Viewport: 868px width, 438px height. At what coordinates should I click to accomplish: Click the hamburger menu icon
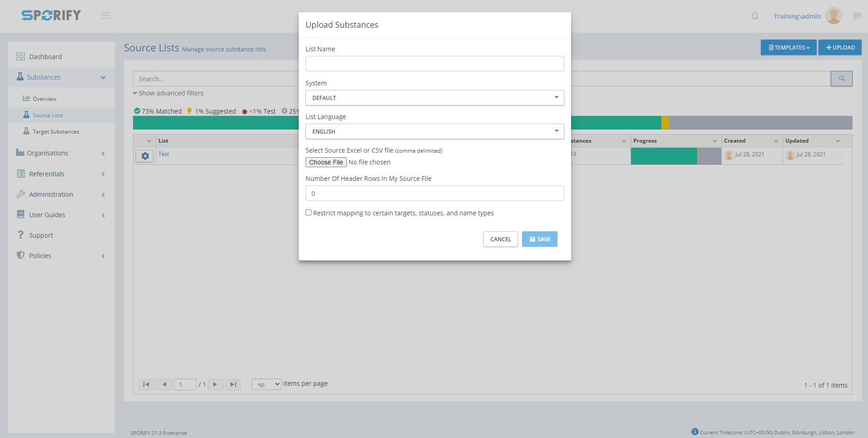point(106,15)
